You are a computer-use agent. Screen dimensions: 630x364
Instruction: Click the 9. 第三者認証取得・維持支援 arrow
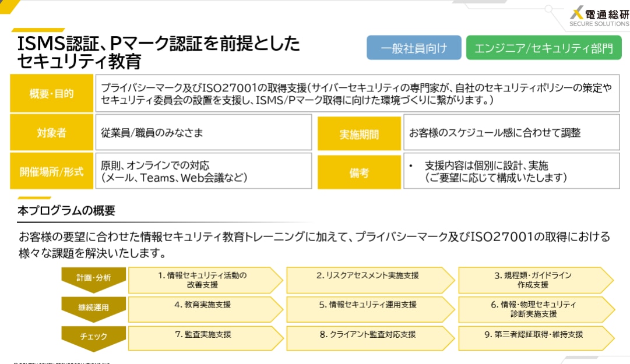(536, 338)
